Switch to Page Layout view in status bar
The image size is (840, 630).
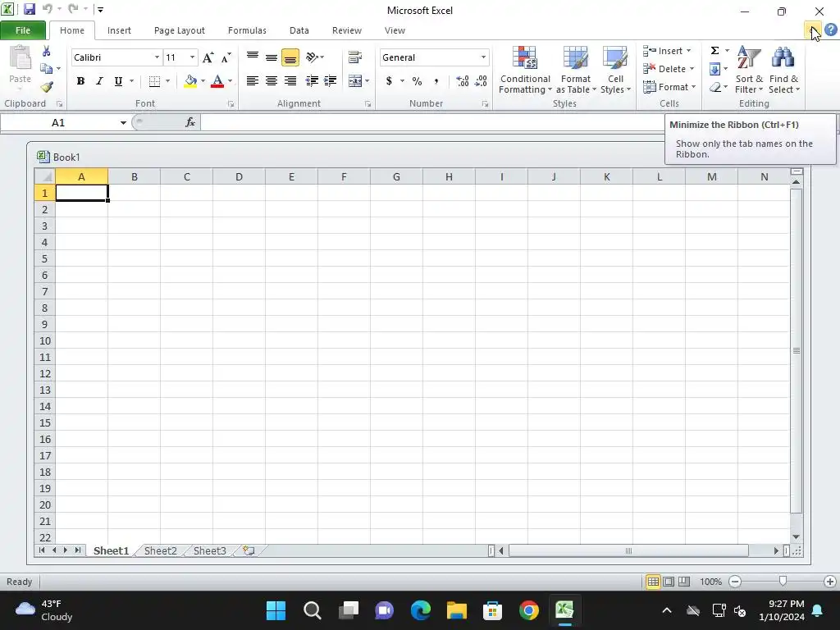[x=669, y=582]
